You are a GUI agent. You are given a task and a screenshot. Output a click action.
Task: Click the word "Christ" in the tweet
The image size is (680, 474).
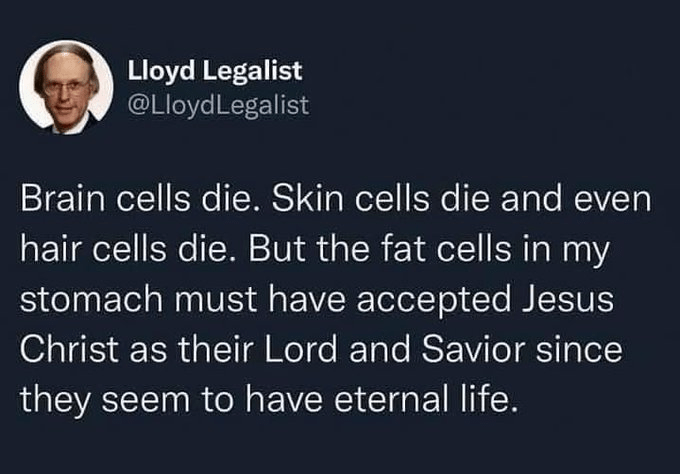pyautogui.click(x=63, y=352)
